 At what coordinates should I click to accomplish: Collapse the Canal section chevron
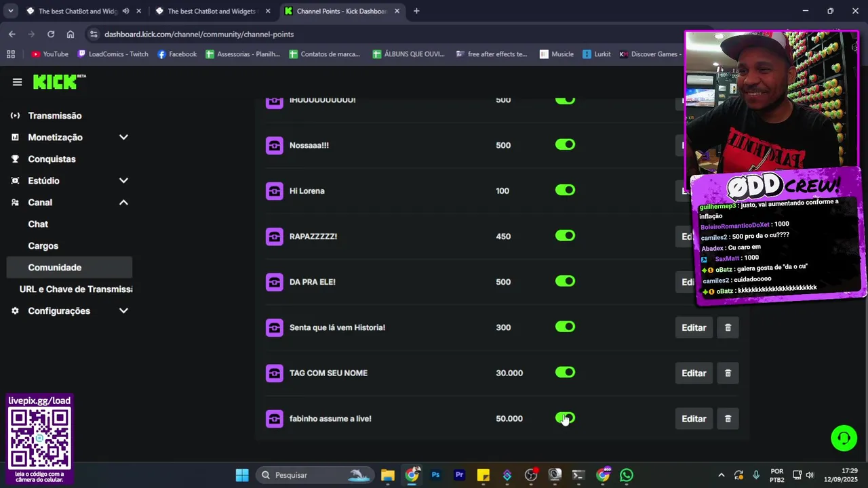coord(123,203)
